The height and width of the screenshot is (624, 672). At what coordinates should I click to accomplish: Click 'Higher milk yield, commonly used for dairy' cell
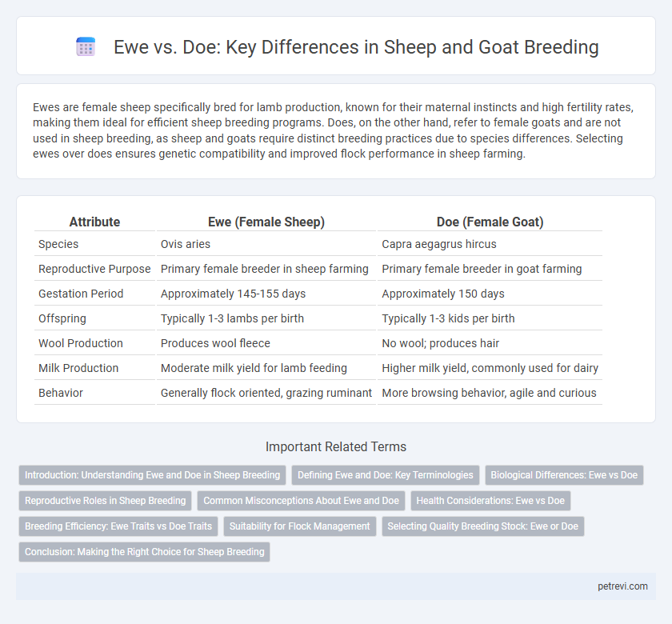(x=490, y=368)
